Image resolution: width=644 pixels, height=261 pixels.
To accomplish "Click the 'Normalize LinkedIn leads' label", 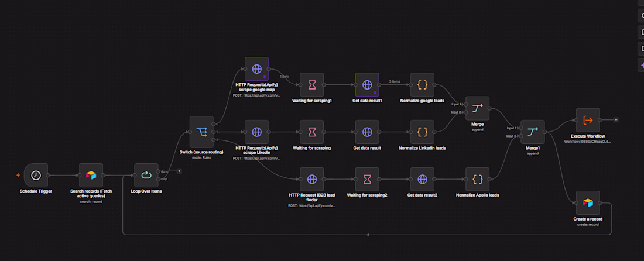I will [422, 147].
